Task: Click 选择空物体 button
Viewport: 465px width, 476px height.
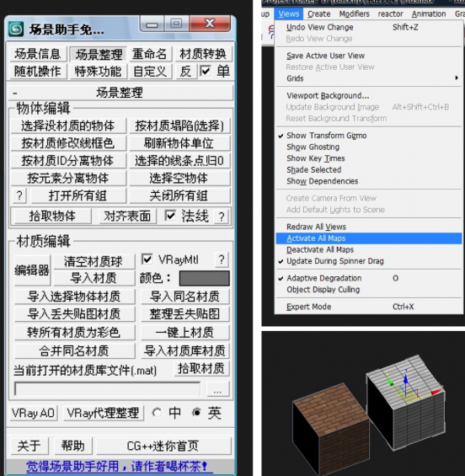Action: click(179, 179)
